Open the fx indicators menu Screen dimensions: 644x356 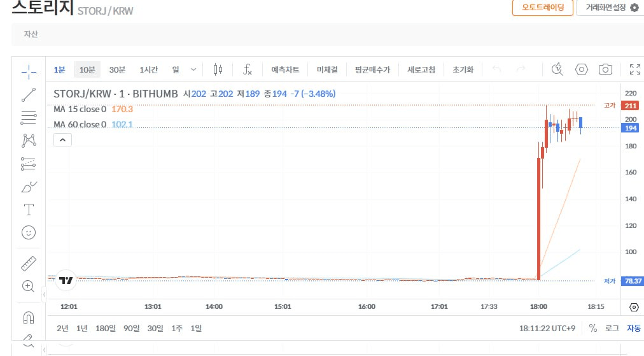click(248, 69)
